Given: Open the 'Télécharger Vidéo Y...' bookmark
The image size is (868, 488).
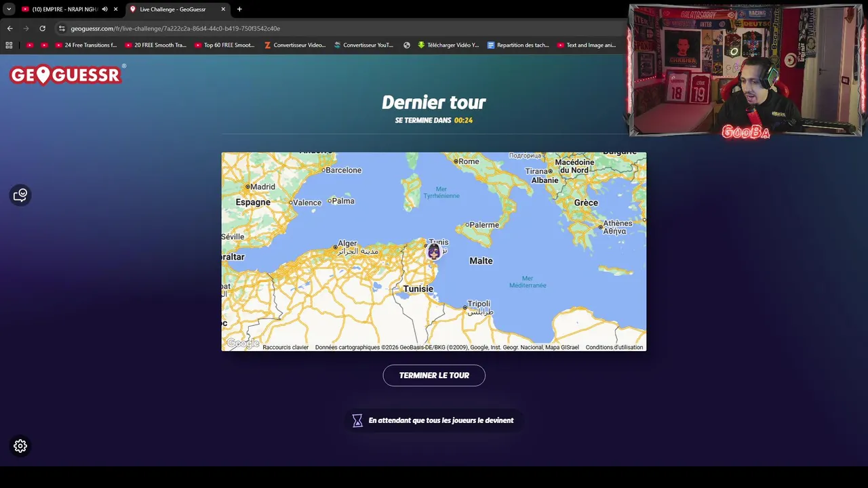Looking at the screenshot, I should [x=448, y=45].
